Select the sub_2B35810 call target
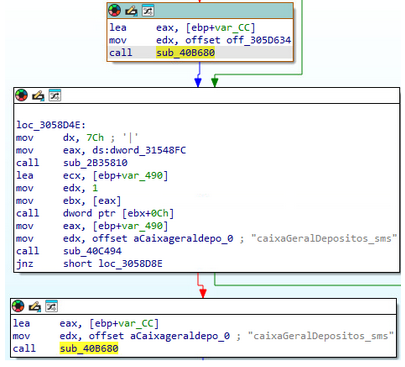The height and width of the screenshot is (367, 405). (95, 163)
